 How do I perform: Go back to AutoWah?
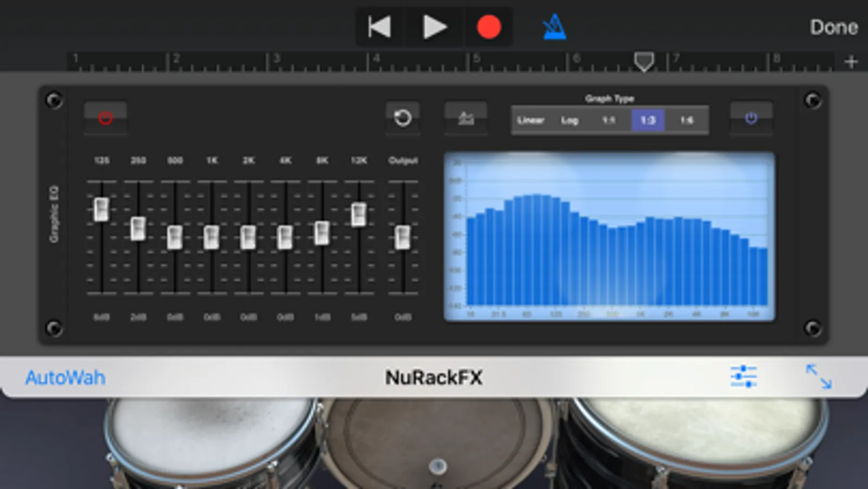tap(65, 377)
